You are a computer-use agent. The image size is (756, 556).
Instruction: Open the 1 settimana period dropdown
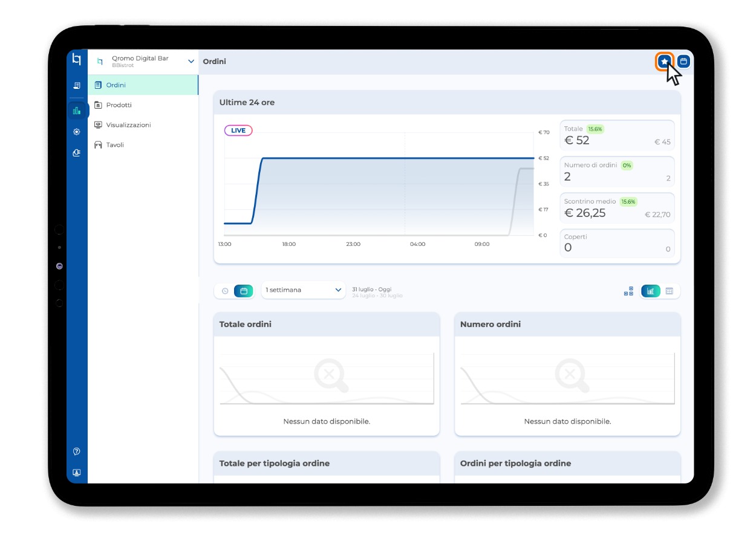click(x=304, y=290)
